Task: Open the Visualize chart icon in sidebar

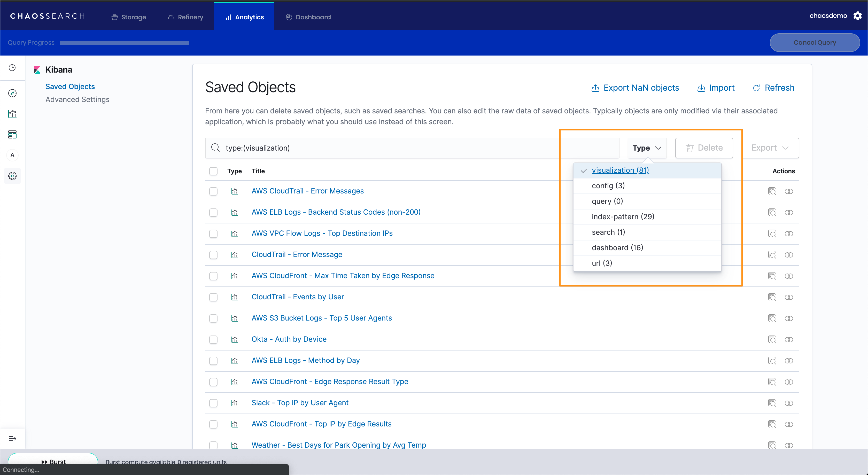Action: point(12,114)
